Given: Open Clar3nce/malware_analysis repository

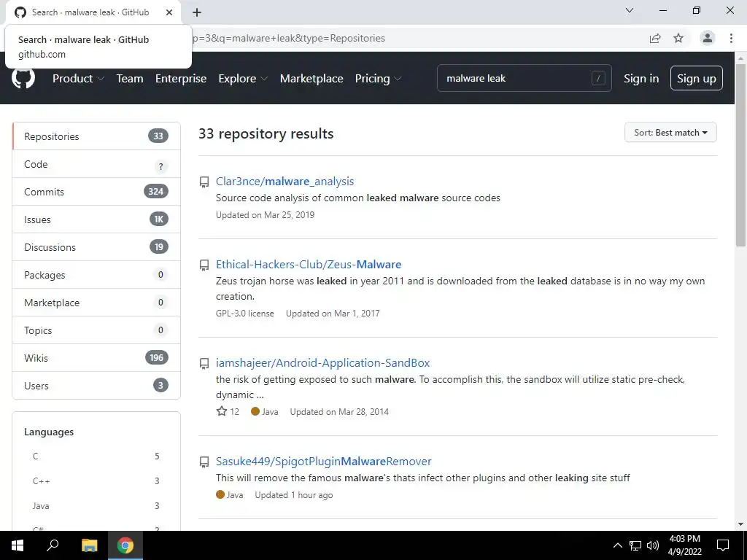Looking at the screenshot, I should [x=285, y=182].
